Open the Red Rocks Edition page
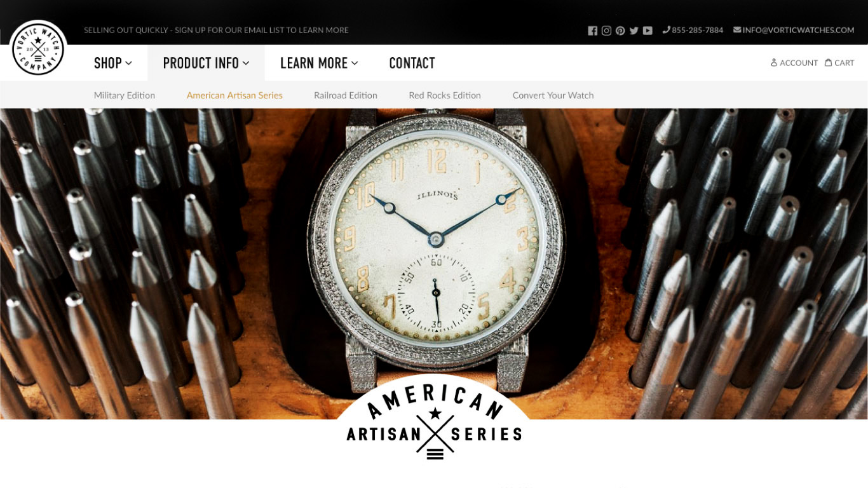 (445, 95)
